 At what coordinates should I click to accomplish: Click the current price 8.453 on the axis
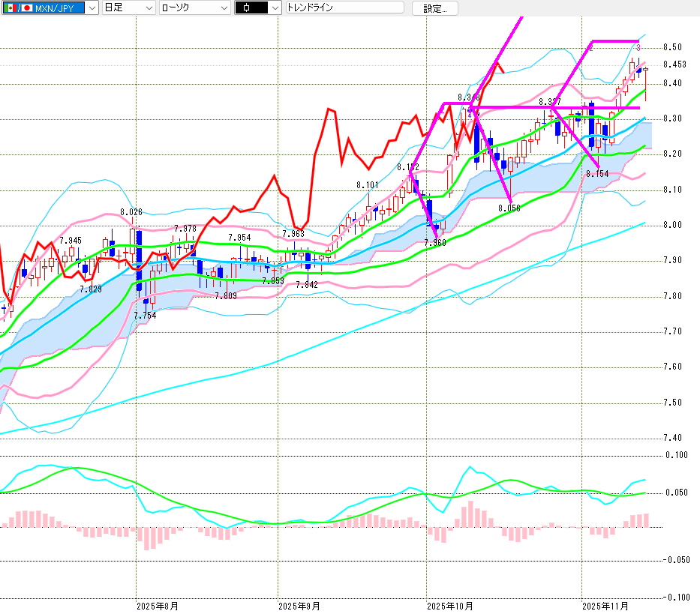coord(674,65)
